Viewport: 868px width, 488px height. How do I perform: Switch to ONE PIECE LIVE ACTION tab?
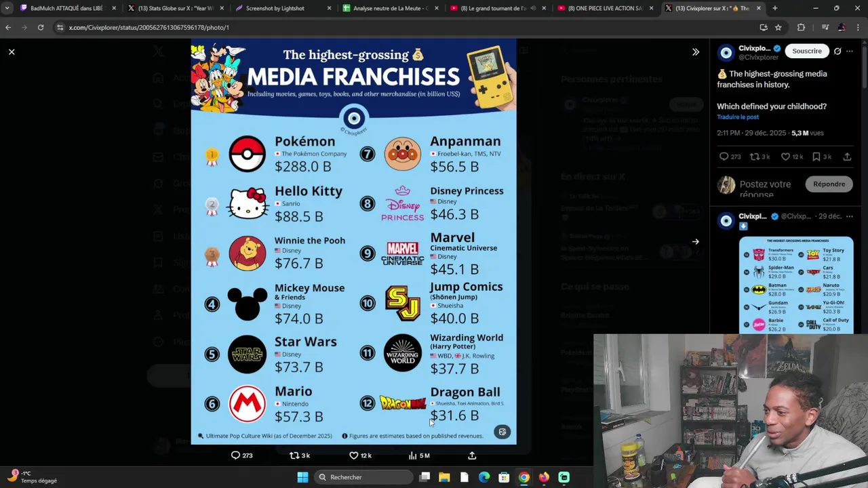(x=605, y=8)
